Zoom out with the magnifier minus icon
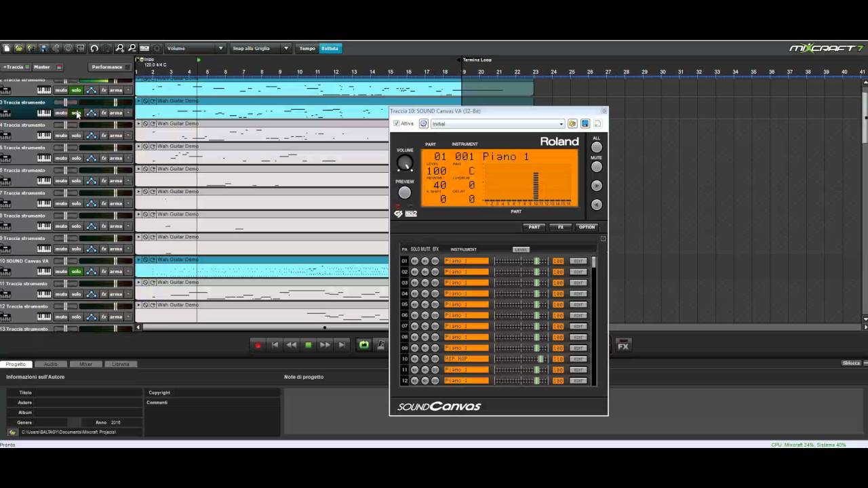The image size is (868, 488). (132, 48)
